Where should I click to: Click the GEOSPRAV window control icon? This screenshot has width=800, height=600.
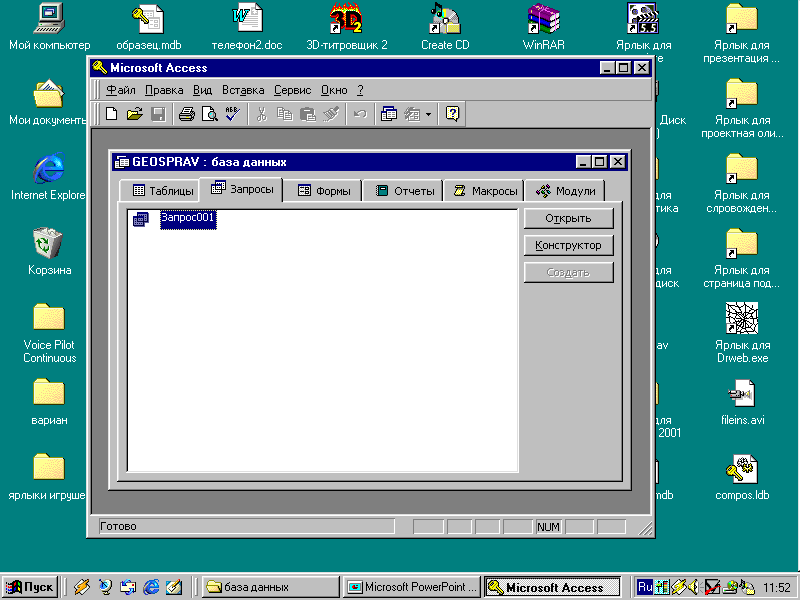pyautogui.click(x=121, y=162)
